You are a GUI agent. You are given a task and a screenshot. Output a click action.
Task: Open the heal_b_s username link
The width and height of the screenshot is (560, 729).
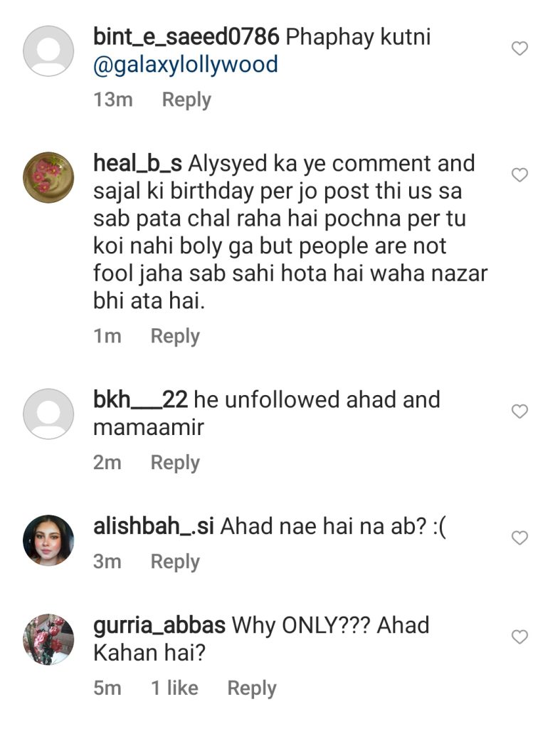point(138,164)
